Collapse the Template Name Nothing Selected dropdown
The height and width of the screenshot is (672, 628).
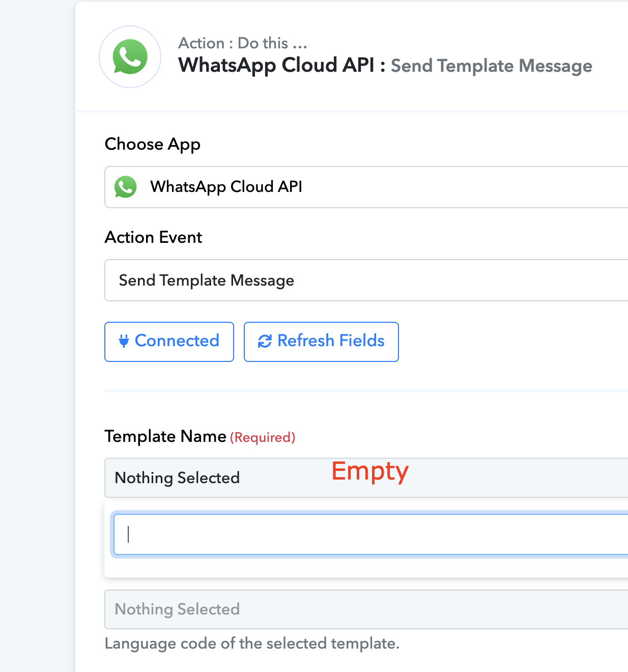[366, 478]
